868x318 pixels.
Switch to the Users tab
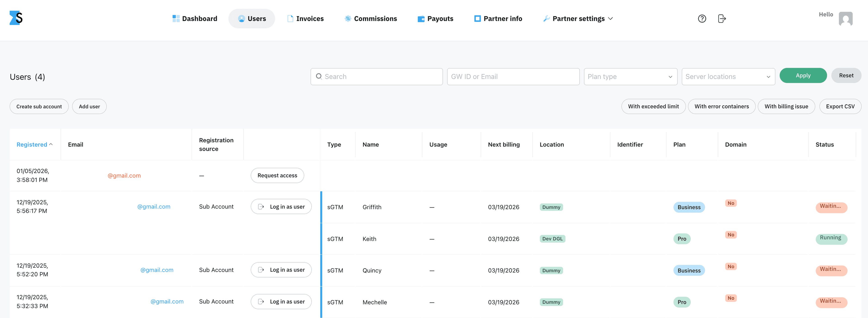click(251, 19)
